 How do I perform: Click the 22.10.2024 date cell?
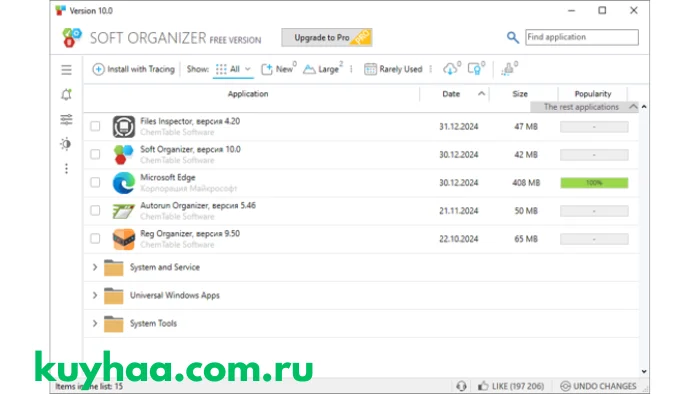click(x=458, y=239)
